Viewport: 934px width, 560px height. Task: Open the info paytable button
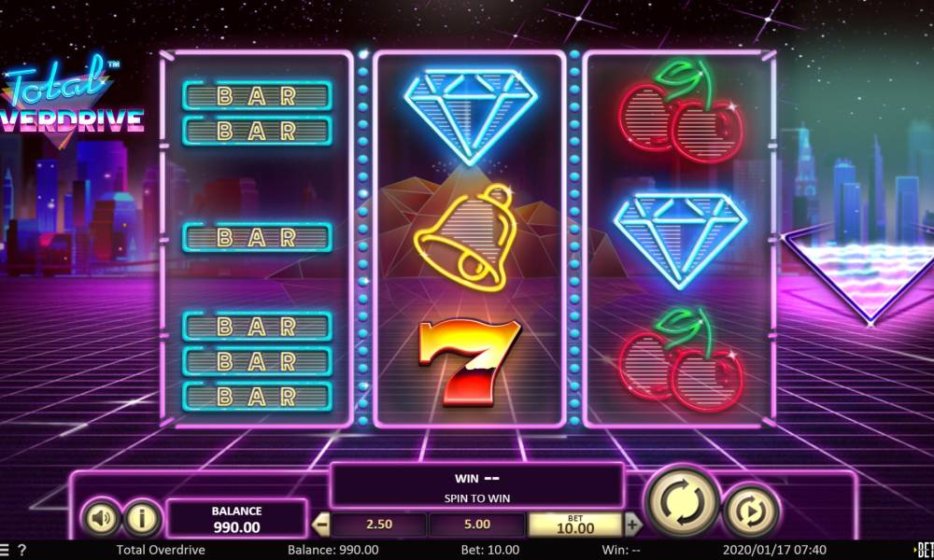point(142,518)
